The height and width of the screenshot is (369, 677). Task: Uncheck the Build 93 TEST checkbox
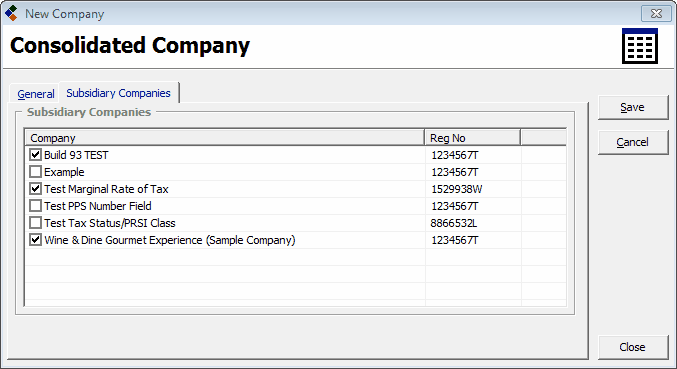(35, 155)
